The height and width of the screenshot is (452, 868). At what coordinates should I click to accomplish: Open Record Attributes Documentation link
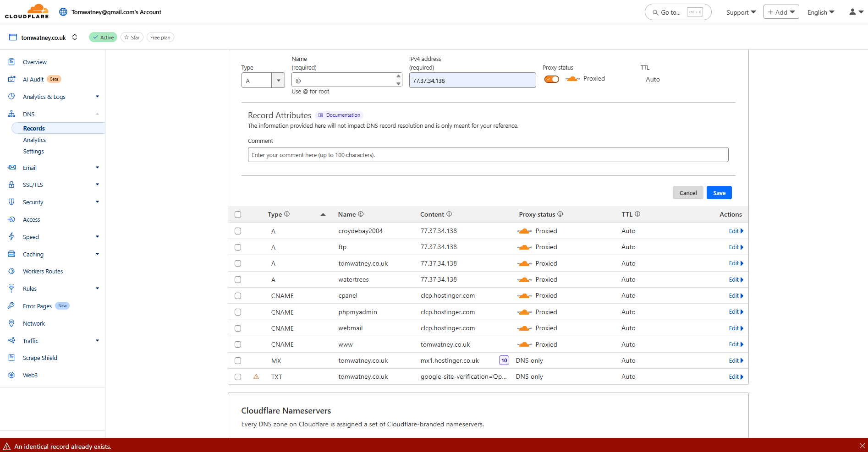339,115
